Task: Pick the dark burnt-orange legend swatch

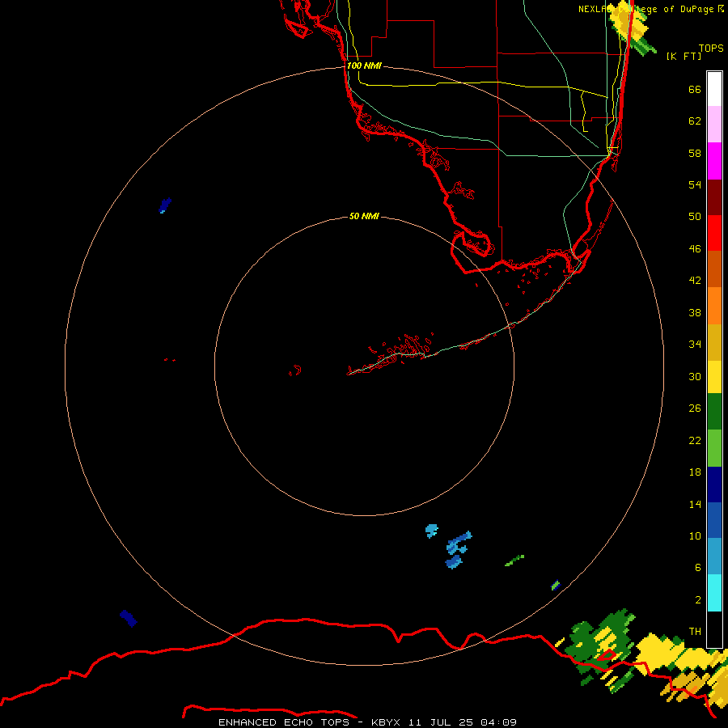Action: pyautogui.click(x=714, y=269)
